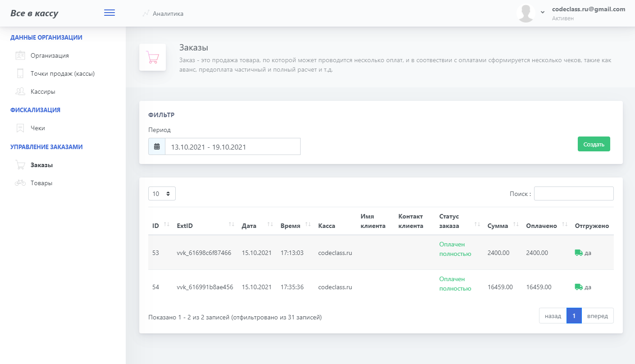Open the rows-per-page dropdown showing 10

tap(162, 194)
